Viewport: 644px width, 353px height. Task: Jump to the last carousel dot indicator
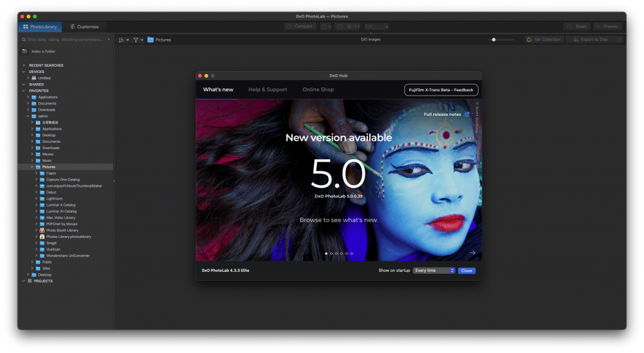[352, 254]
